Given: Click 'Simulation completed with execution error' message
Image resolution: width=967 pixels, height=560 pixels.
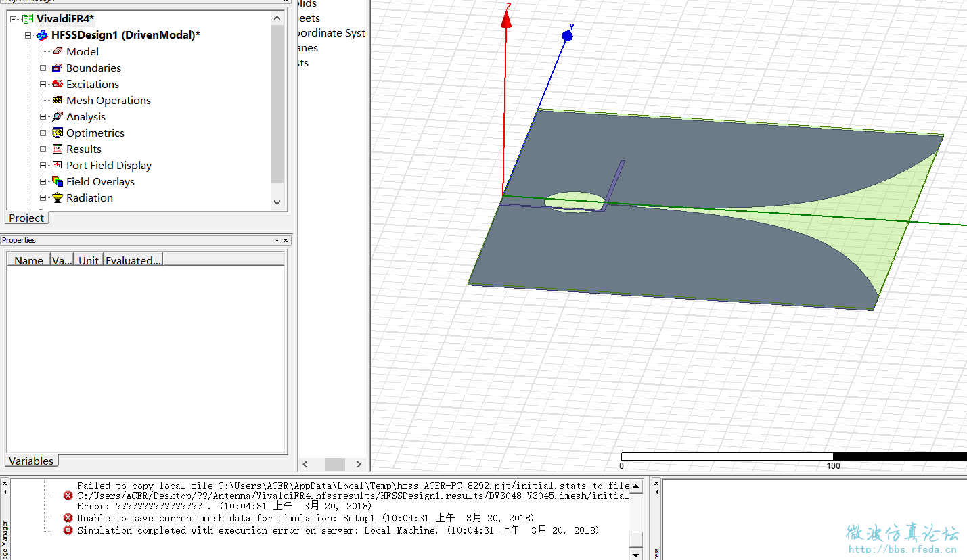Looking at the screenshot, I should coord(338,530).
